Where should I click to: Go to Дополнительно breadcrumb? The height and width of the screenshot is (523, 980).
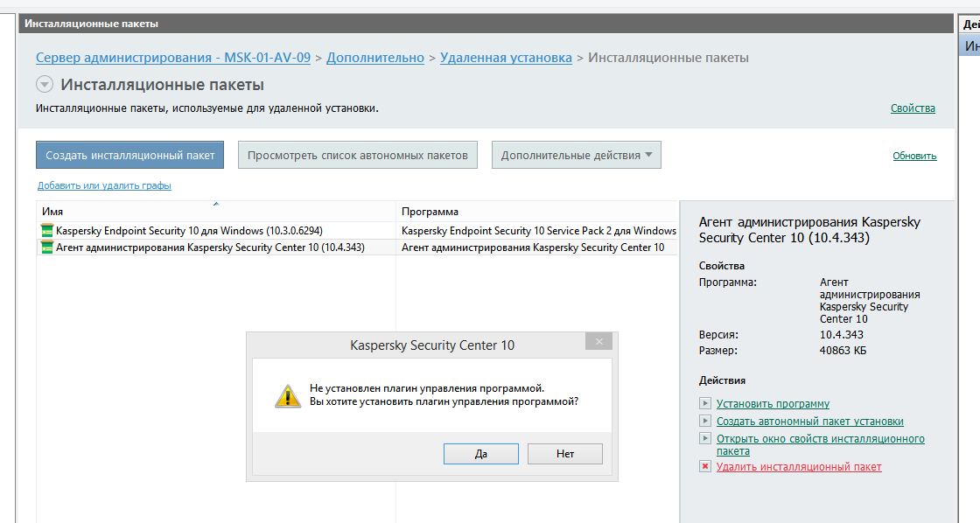coord(375,58)
